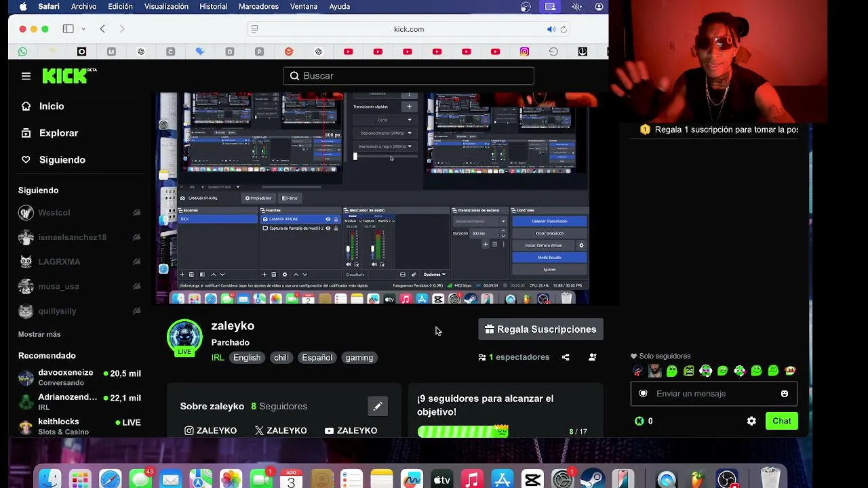The image size is (868, 488).
Task: Select the gaming tag
Action: tap(359, 358)
